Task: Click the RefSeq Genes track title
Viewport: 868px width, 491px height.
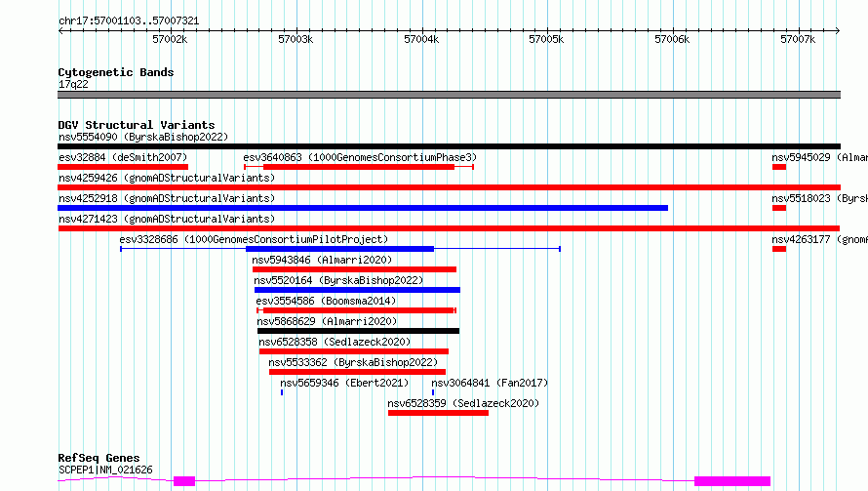Action: coord(99,458)
